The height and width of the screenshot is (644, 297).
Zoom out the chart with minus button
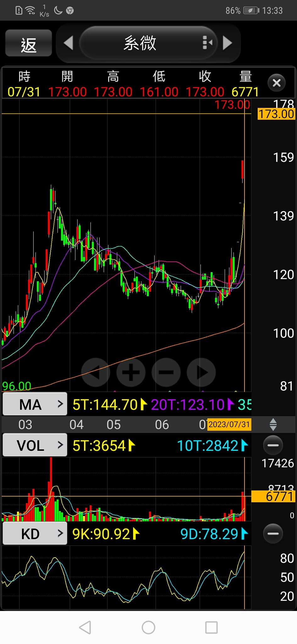pyautogui.click(x=166, y=372)
